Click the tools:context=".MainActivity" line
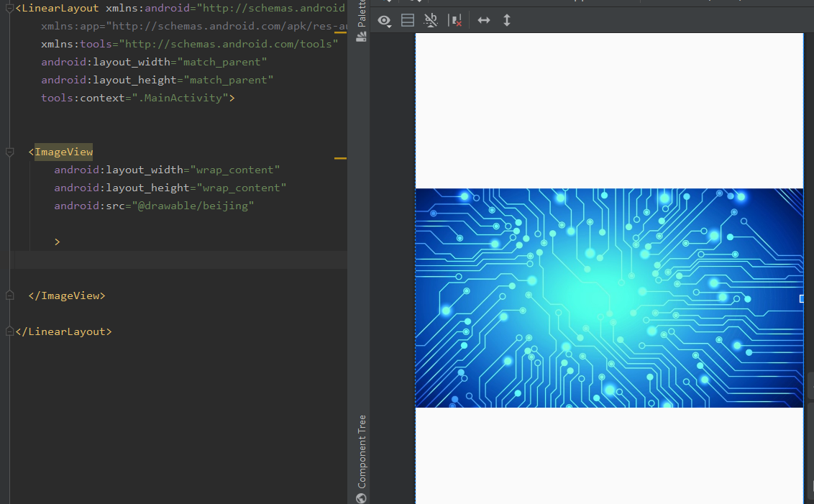Image resolution: width=814 pixels, height=504 pixels. coord(138,98)
